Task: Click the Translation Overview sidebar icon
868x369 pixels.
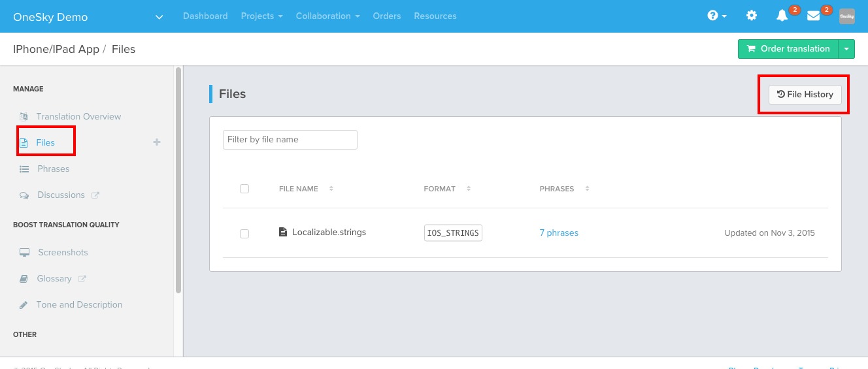Action: click(x=24, y=116)
